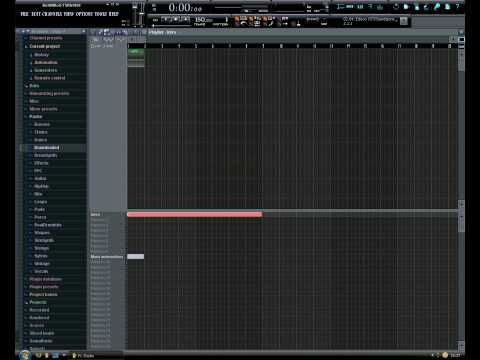The height and width of the screenshot is (360, 480).
Task: Open Remote control under Current project
Action: coord(50,78)
